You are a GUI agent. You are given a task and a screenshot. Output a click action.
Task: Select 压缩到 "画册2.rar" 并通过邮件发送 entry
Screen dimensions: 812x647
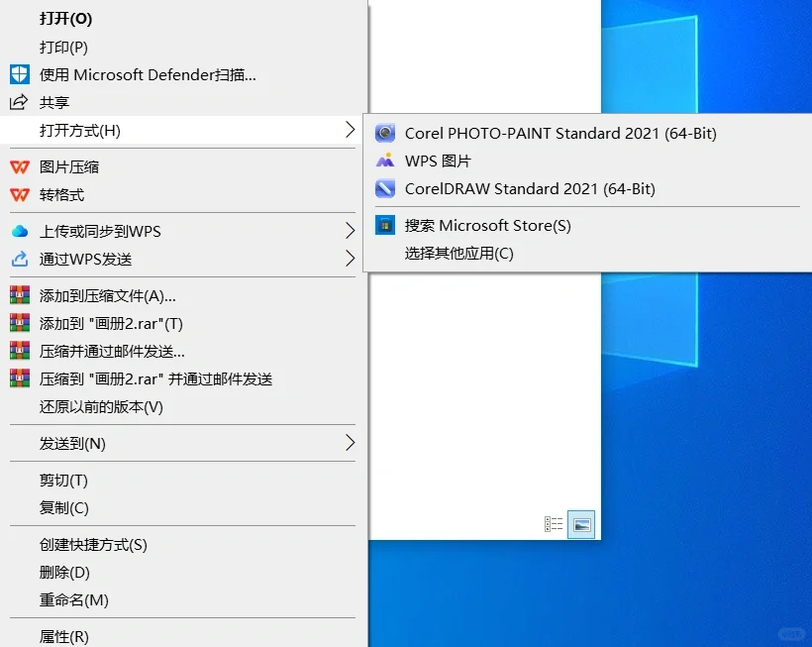(183, 378)
